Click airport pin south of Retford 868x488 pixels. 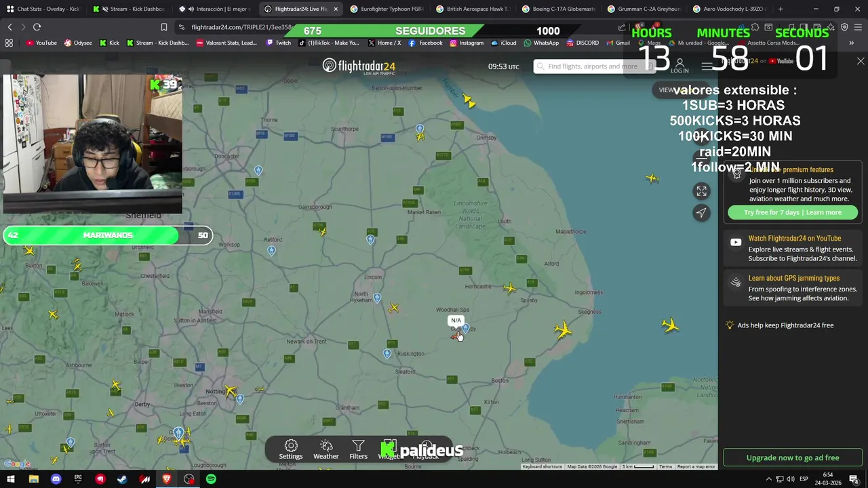271,251
